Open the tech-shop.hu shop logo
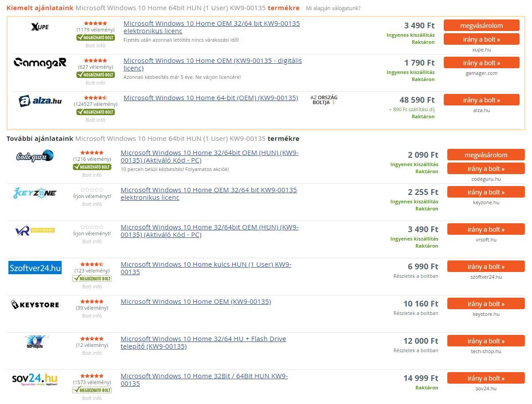 (x=35, y=342)
